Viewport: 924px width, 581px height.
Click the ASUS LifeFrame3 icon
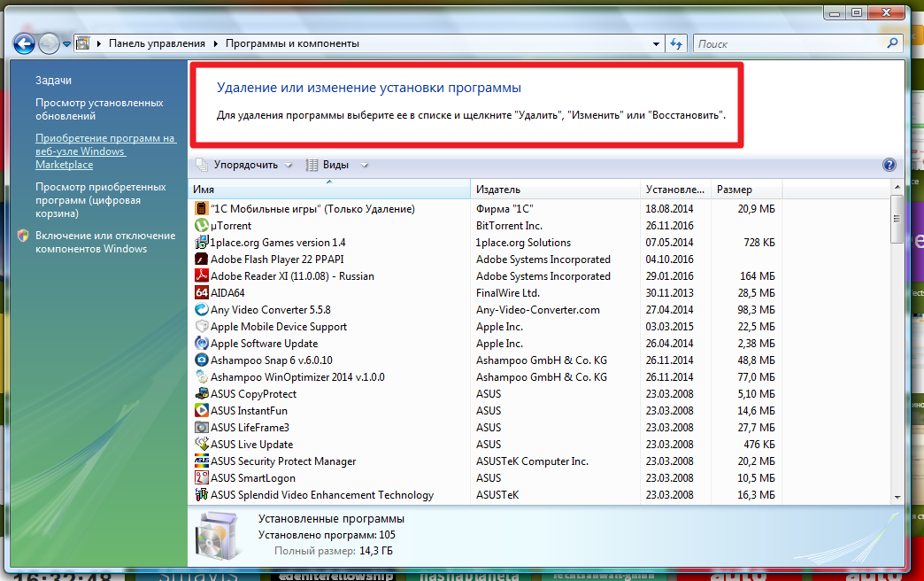(x=202, y=427)
